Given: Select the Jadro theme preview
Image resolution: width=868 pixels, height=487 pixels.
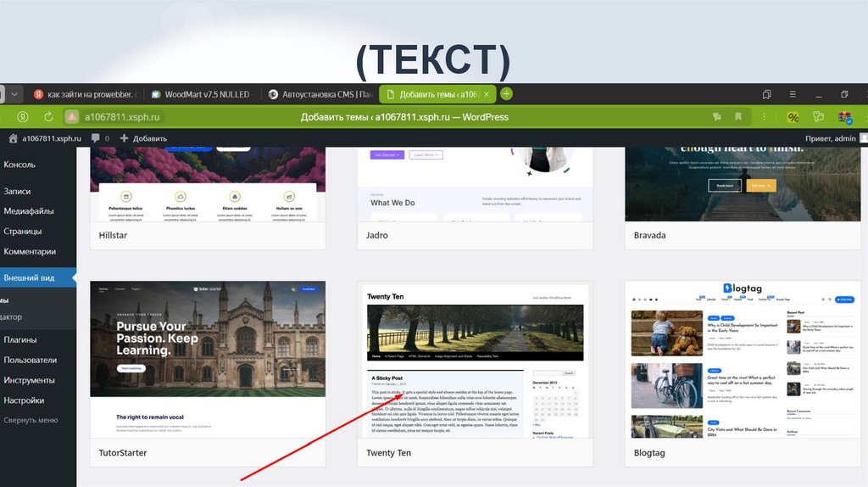Looking at the screenshot, I should coord(475,184).
